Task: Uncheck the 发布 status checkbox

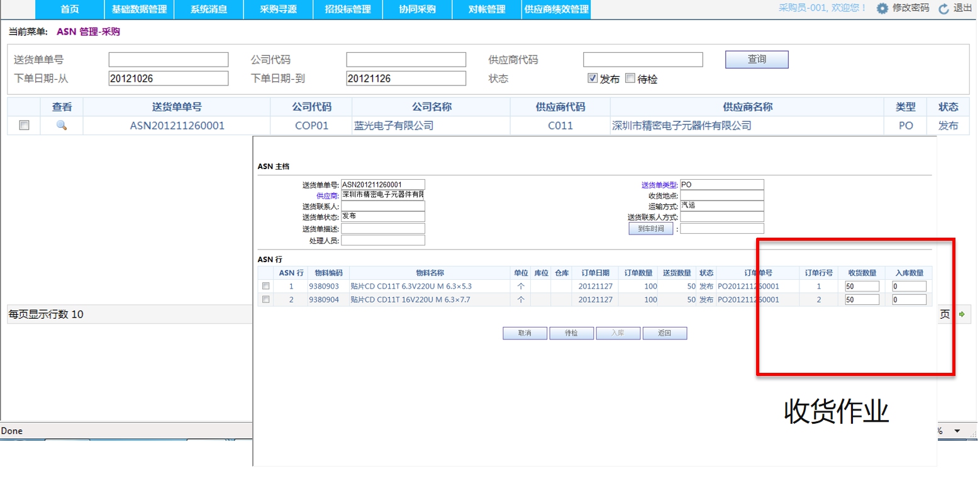Action: [x=592, y=78]
